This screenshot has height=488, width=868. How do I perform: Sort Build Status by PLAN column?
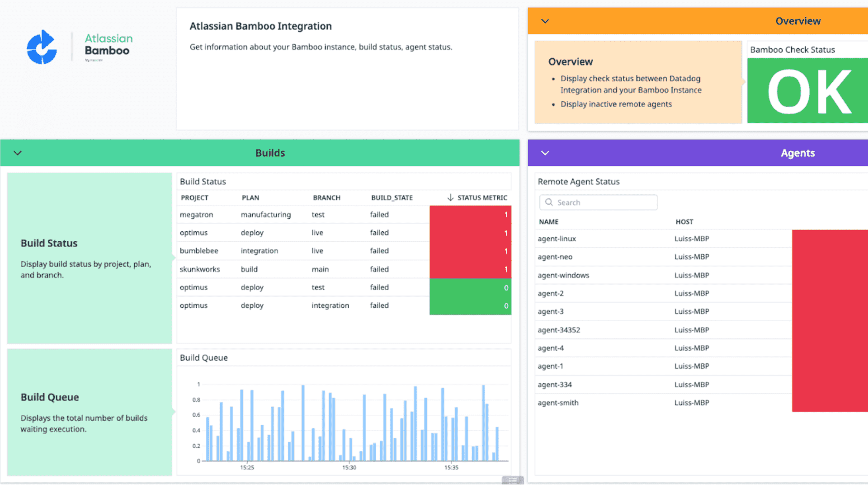click(250, 198)
